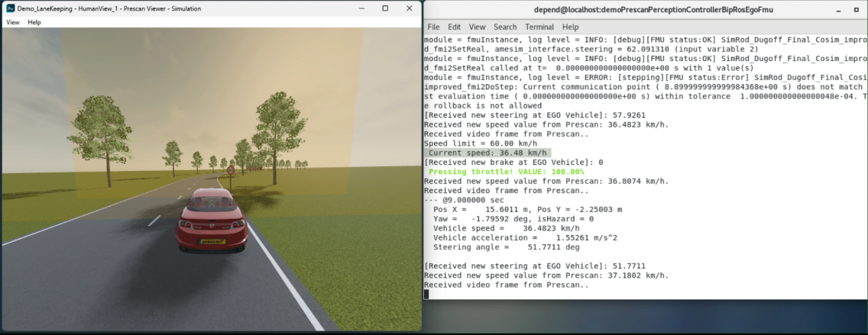Open the Search menu in terminal
The width and height of the screenshot is (868, 335).
tap(505, 27)
